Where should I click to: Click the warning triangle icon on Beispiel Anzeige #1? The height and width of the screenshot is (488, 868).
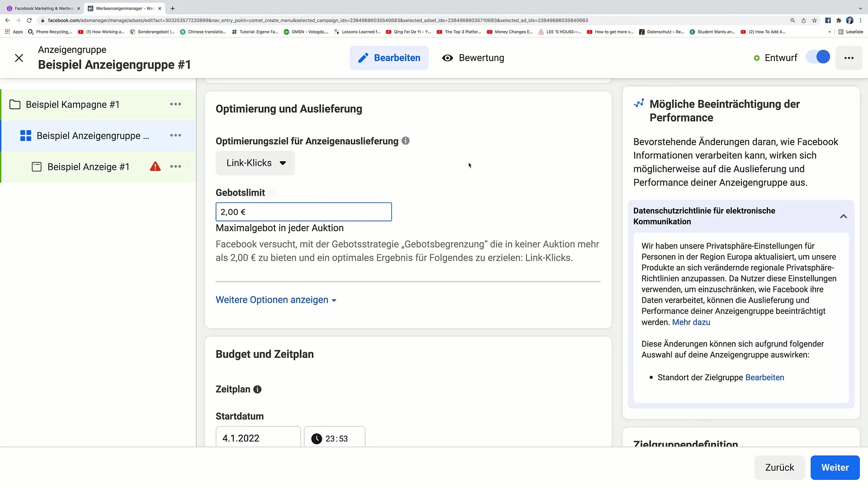click(156, 167)
